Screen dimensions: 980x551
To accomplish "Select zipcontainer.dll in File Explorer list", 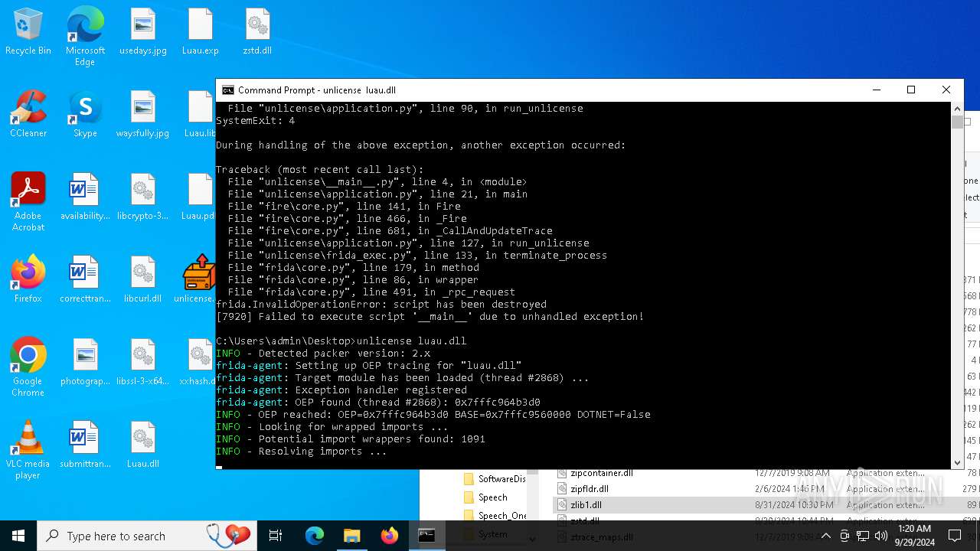I will coord(602,473).
